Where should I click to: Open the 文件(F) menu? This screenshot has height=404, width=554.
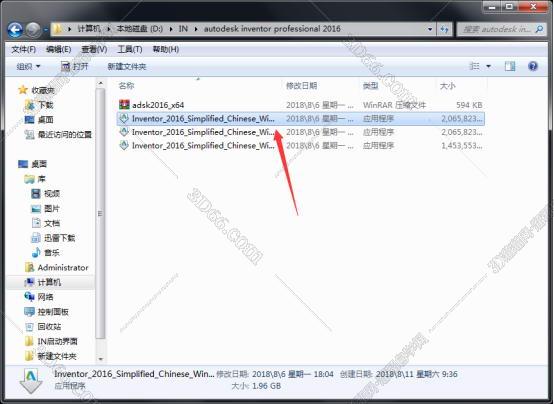point(24,49)
